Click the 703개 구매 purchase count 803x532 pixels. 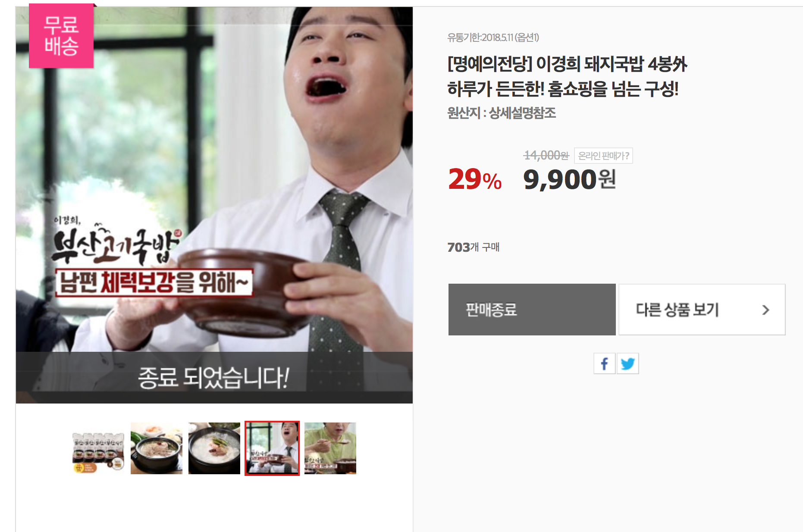point(474,247)
